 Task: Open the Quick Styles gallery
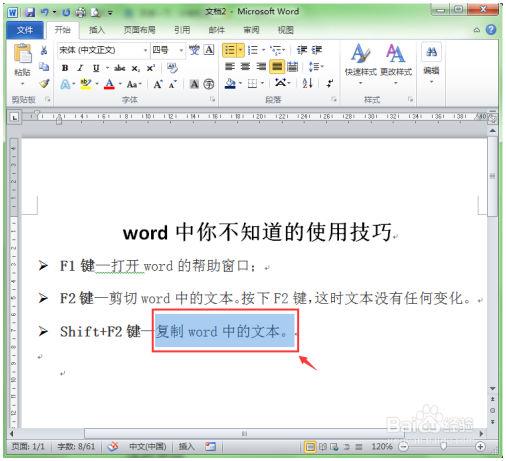click(361, 63)
